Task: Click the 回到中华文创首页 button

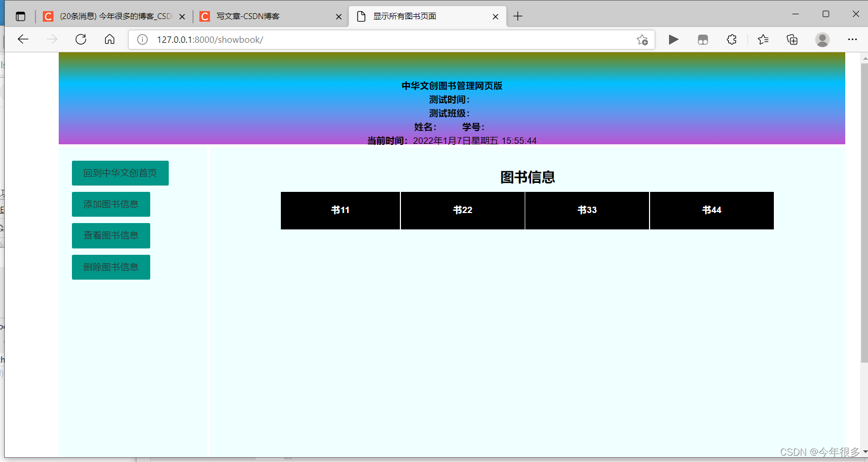Action: [120, 173]
